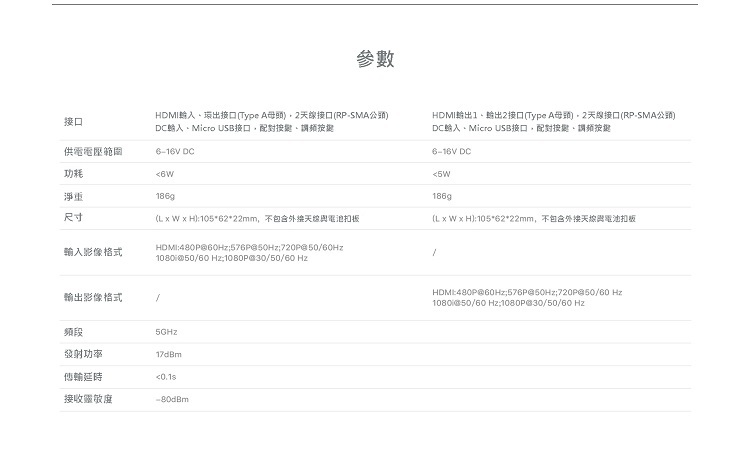The image size is (750, 456).
Task: Select the 接收靈敏度 row label
Action: click(88, 400)
